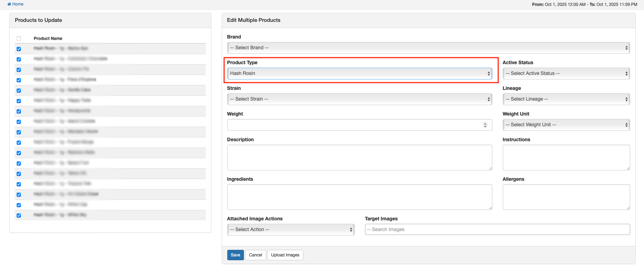Image resolution: width=644 pixels, height=271 pixels.
Task: Click the Weight field stepper arrows
Action: coord(485,125)
